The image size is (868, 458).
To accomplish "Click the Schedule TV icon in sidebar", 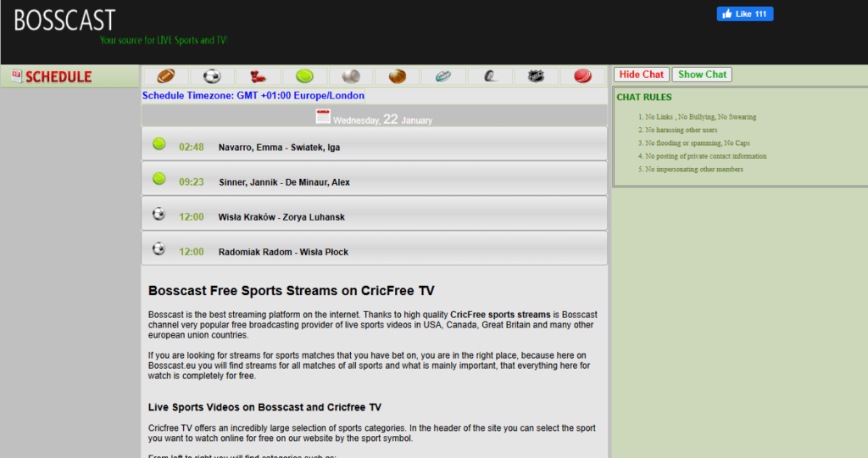I will [x=17, y=76].
